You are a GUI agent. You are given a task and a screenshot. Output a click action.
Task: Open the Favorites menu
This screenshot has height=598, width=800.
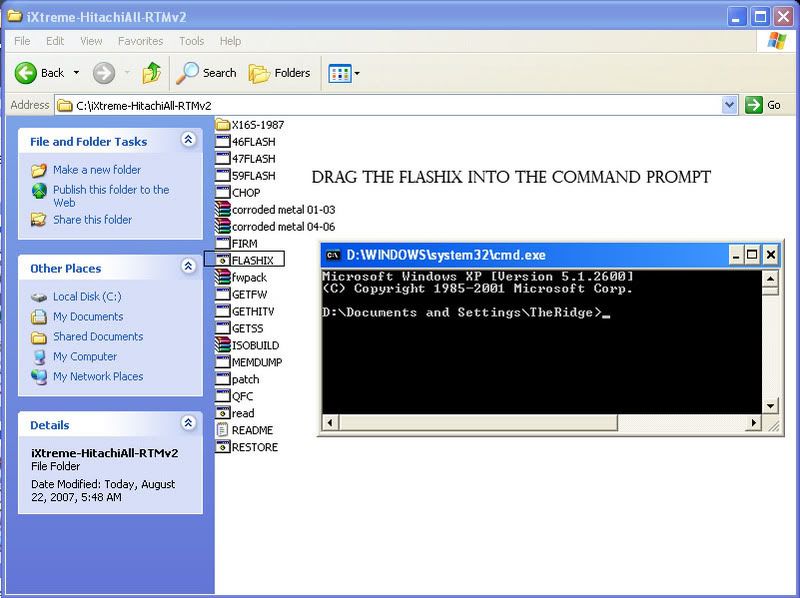point(140,41)
